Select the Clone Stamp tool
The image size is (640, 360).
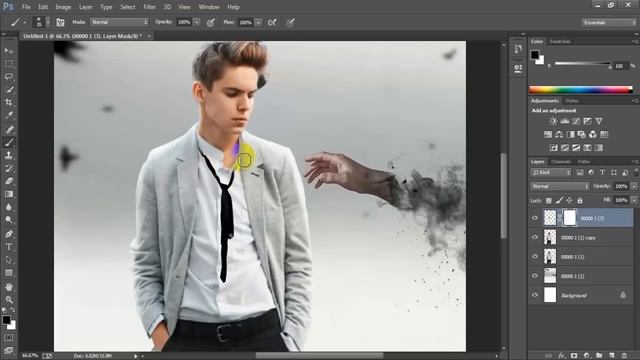pos(9,155)
